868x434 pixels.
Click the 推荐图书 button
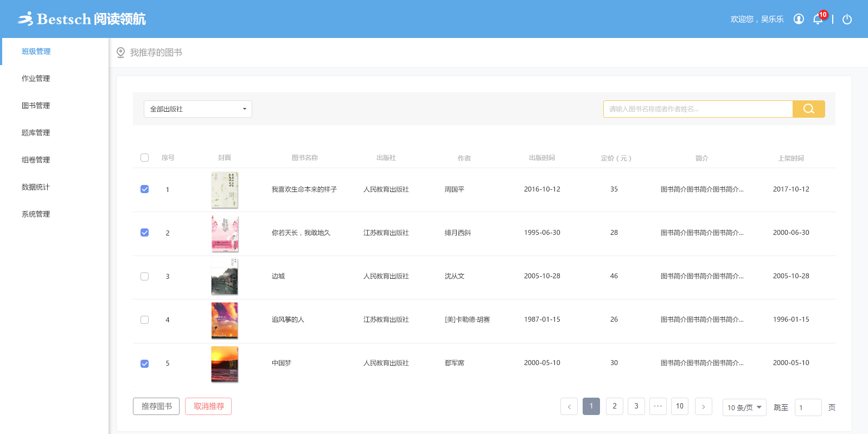tap(156, 406)
